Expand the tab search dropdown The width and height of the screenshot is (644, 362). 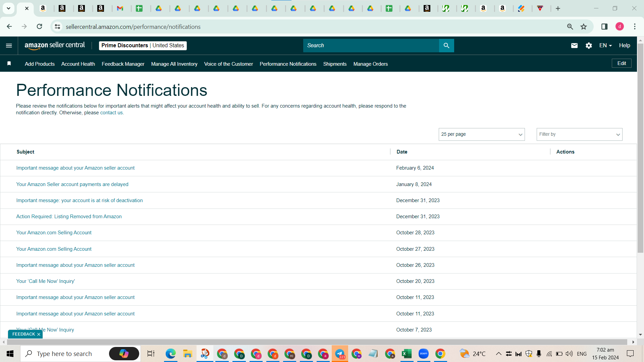[8, 8]
